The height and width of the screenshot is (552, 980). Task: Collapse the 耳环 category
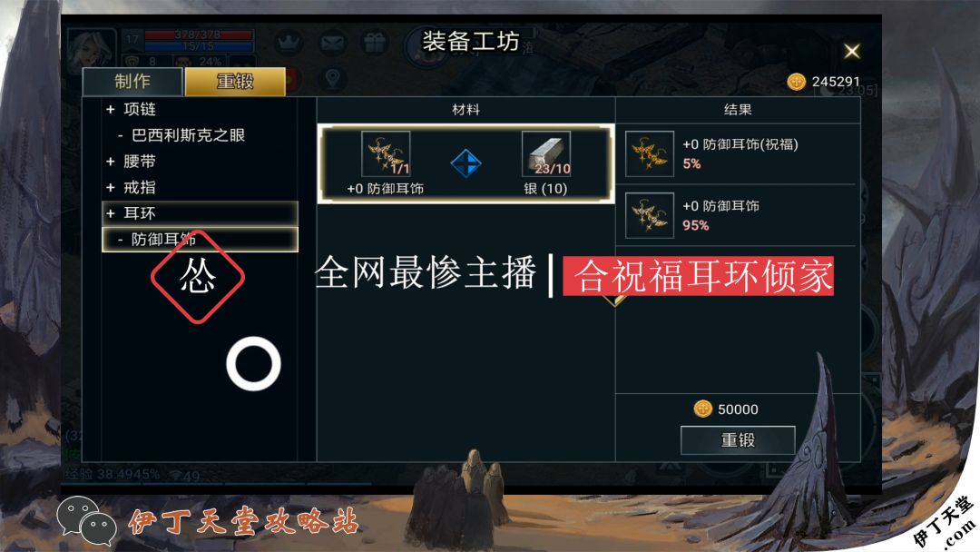pyautogui.click(x=200, y=213)
